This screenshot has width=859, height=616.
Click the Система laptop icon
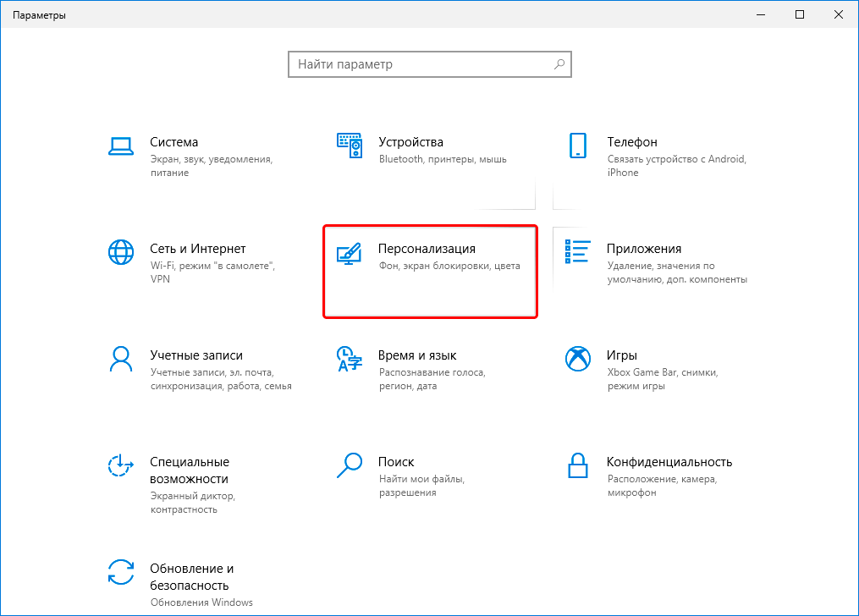pyautogui.click(x=121, y=145)
